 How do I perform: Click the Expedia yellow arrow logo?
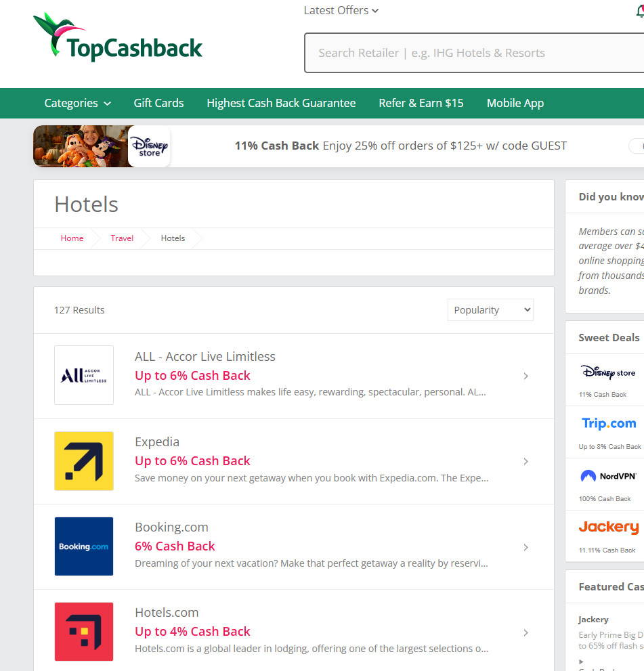[x=84, y=461]
